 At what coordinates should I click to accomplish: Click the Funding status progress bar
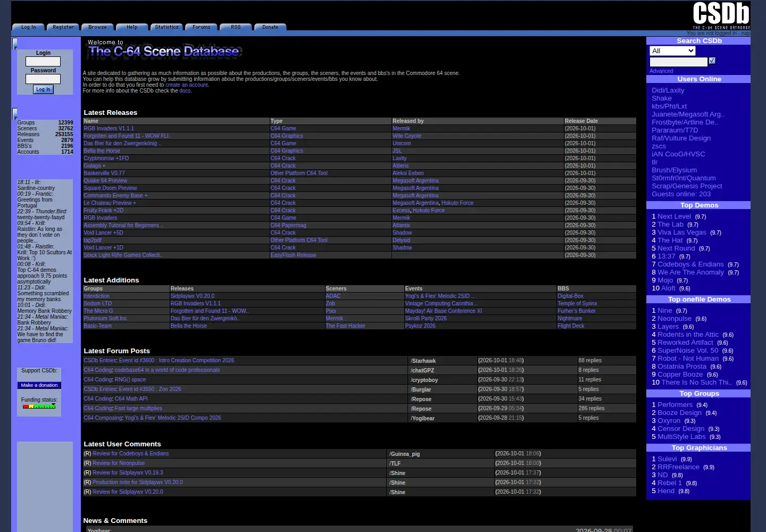[39, 406]
